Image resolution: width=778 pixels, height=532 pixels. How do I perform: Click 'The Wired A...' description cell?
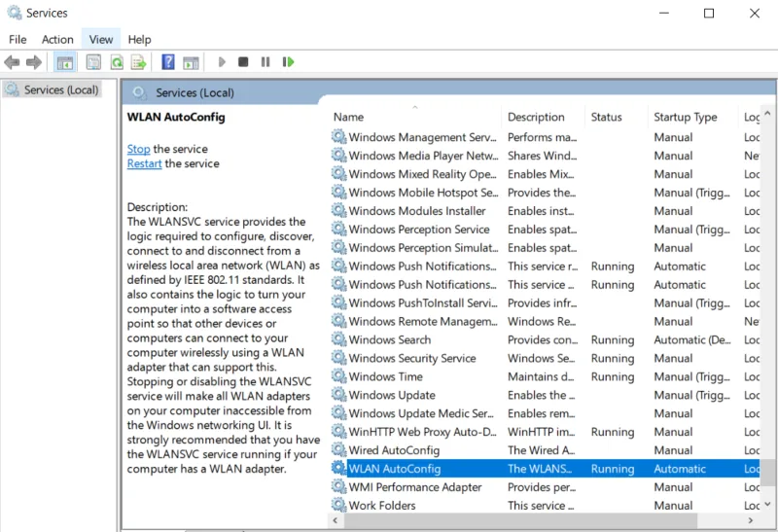pos(541,450)
